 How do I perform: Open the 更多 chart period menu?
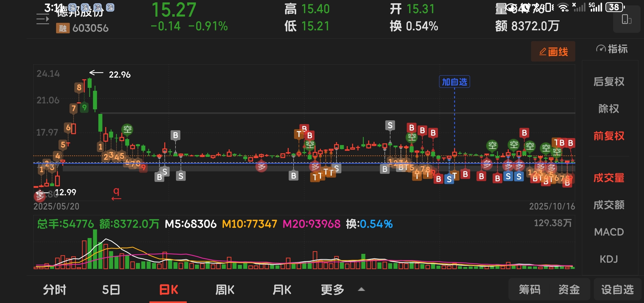332,290
